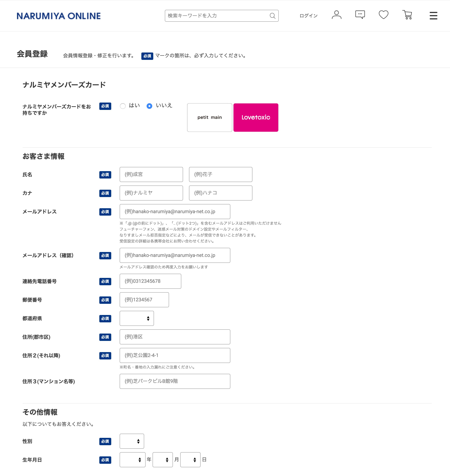Click the (例)ナルミヤ kana field
This screenshot has height=476, width=450.
tap(151, 193)
